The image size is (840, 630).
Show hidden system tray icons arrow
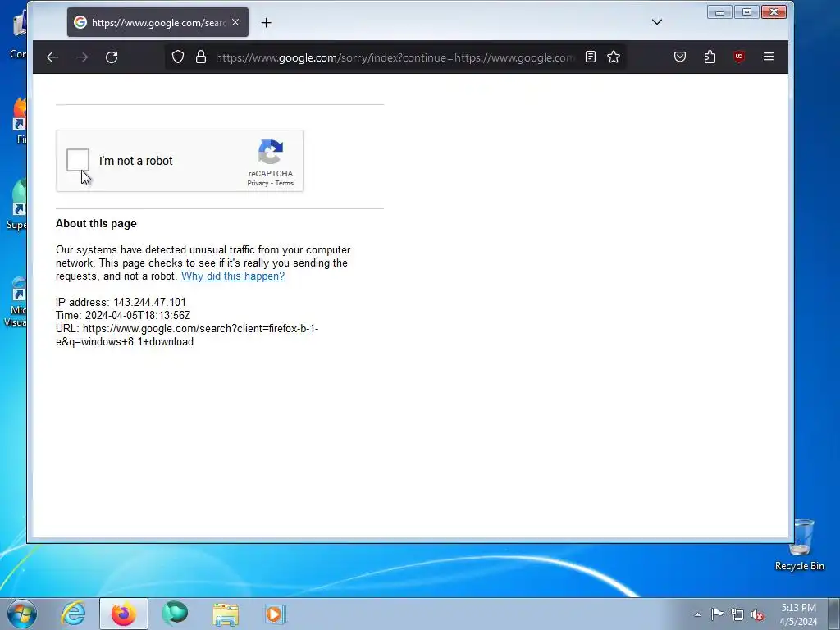(697, 614)
